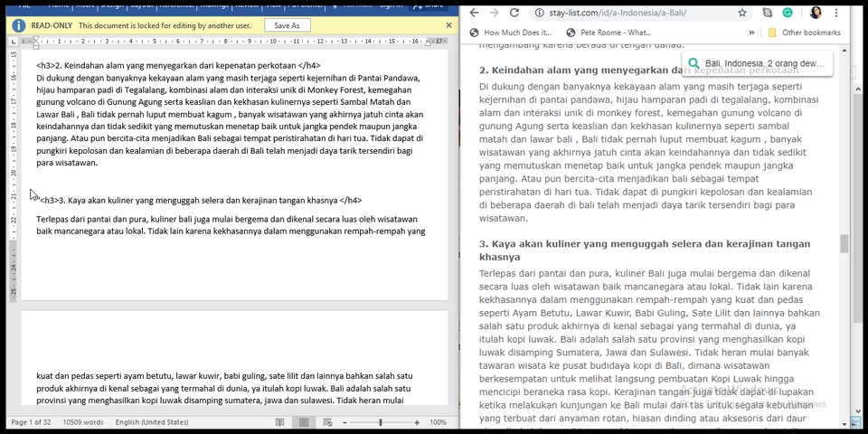Click the browser scrollbar down arrow
The height and width of the screenshot is (434, 868).
tap(844, 425)
